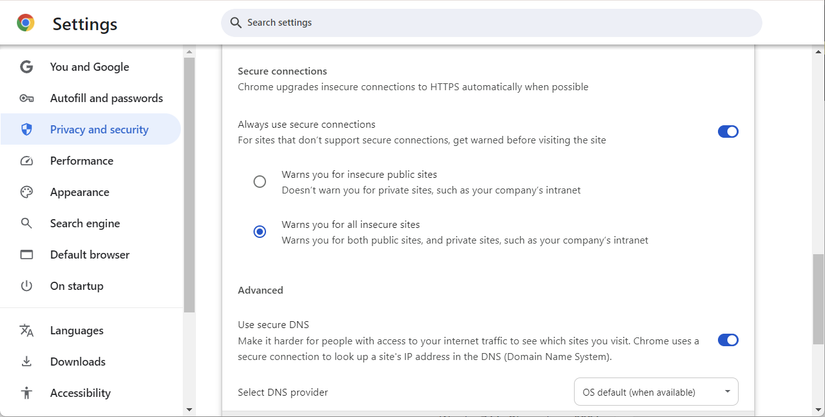Open the Languages settings section
Image resolution: width=825 pixels, height=417 pixels.
pos(77,331)
